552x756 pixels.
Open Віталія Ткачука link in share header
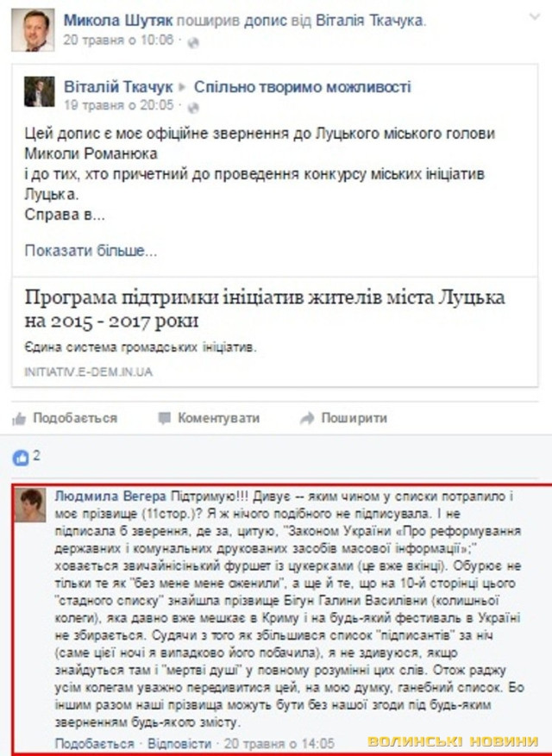[x=369, y=21]
